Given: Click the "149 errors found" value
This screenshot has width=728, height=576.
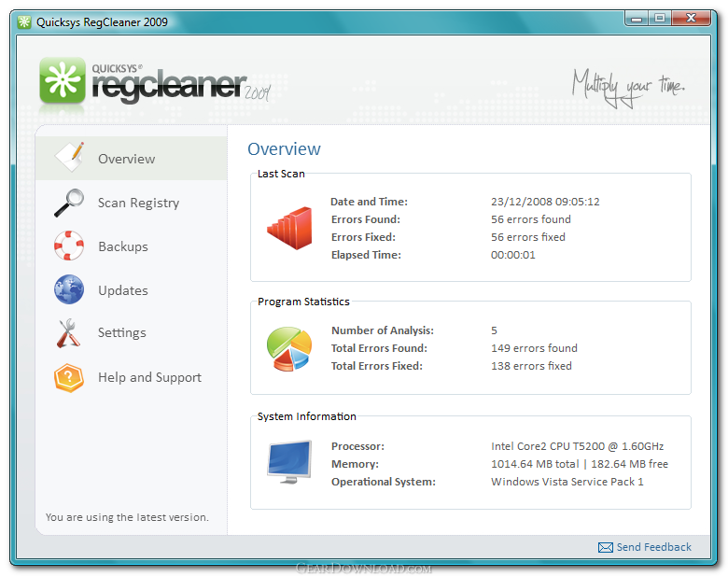Looking at the screenshot, I should click(534, 348).
